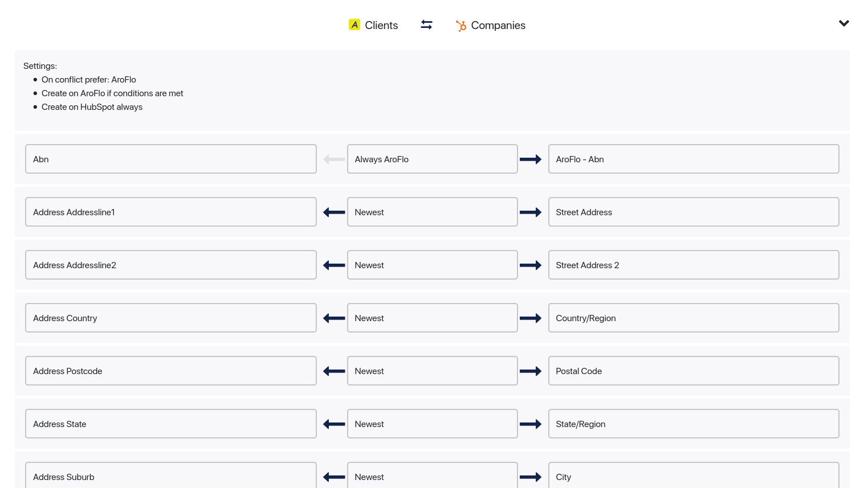
Task: Open the 'Newest' selector on the Street Address row
Action: point(432,212)
